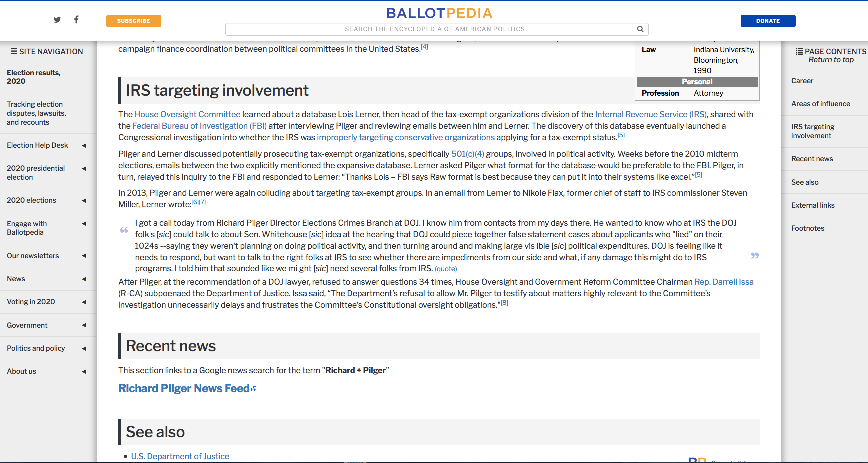Follow the House Oversight Committee link
868x463 pixels.
tap(187, 114)
